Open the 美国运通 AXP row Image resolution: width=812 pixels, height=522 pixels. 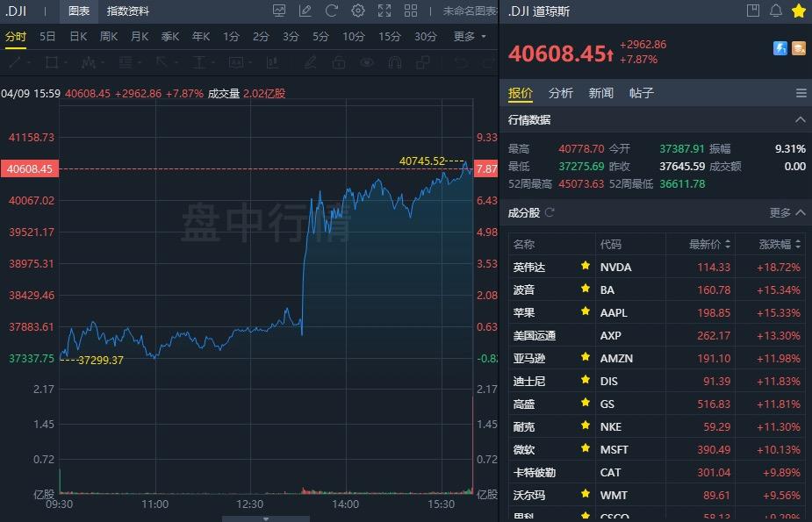[x=657, y=335]
